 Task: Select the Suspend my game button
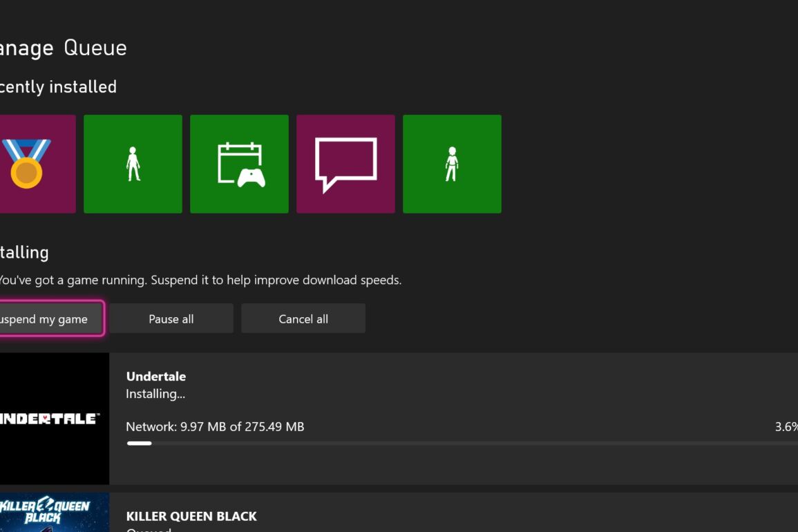[x=51, y=319]
